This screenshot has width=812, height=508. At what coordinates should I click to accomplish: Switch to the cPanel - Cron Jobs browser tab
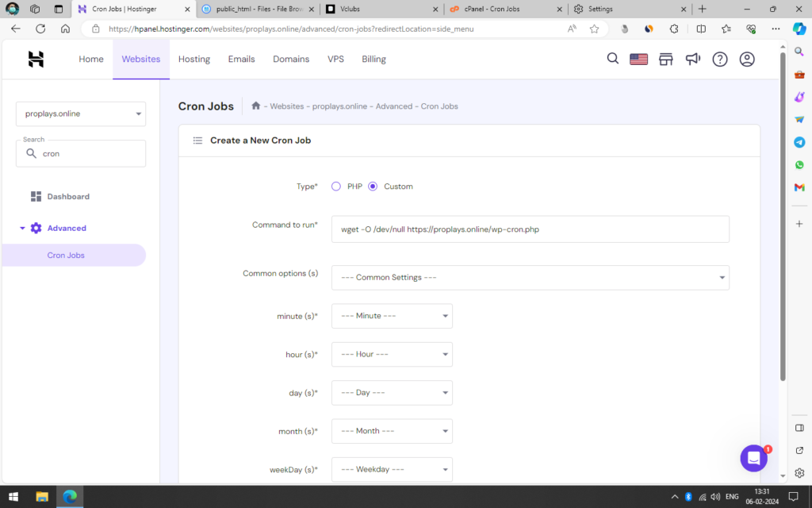coord(506,9)
